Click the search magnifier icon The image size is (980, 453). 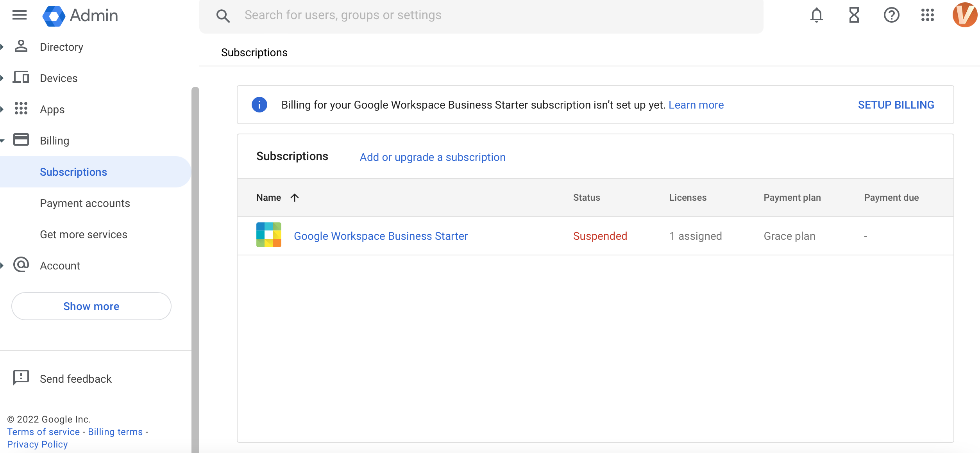(223, 16)
